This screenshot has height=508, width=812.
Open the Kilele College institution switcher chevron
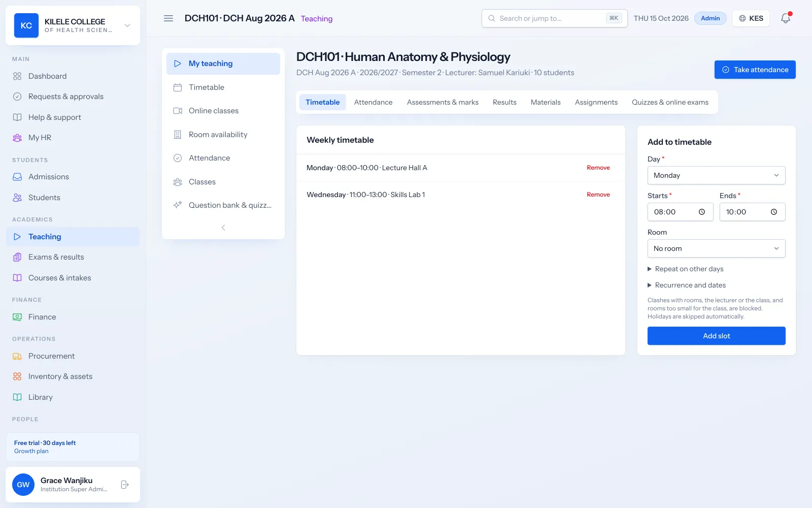point(127,25)
